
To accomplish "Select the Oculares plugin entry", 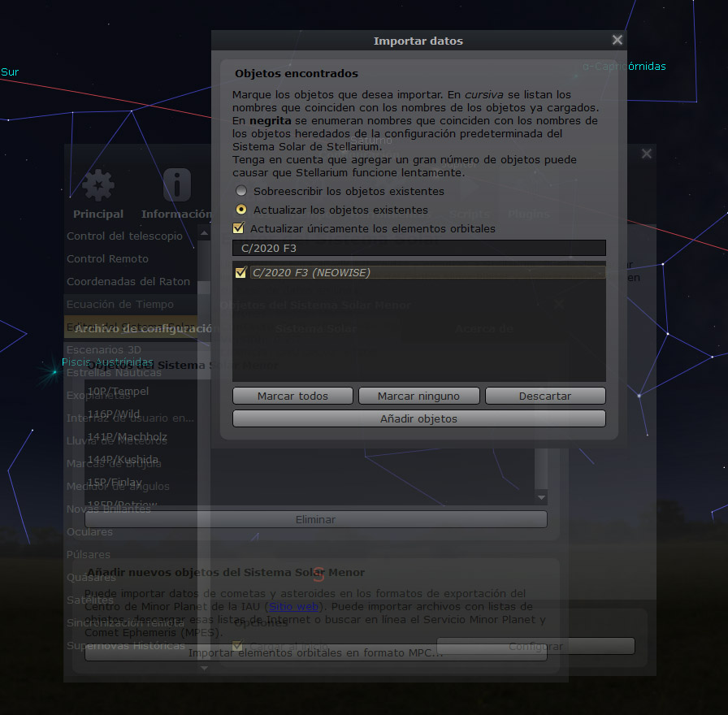I will click(x=90, y=532).
